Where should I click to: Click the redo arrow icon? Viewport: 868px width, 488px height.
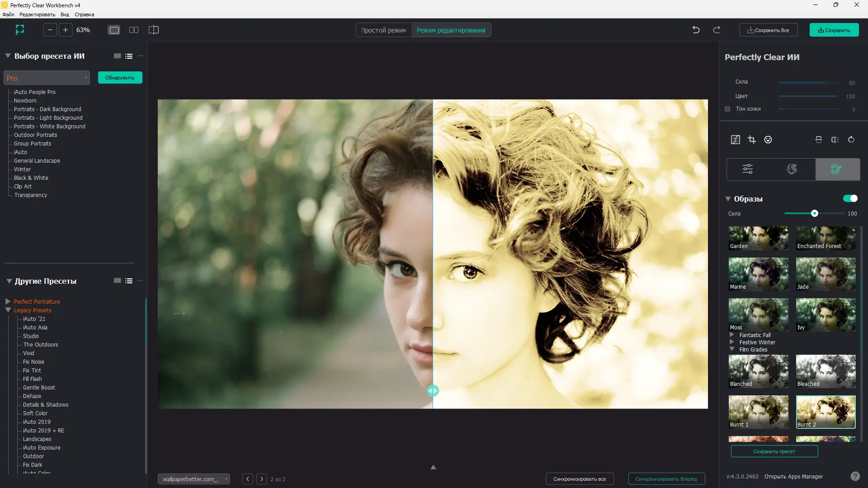click(717, 30)
